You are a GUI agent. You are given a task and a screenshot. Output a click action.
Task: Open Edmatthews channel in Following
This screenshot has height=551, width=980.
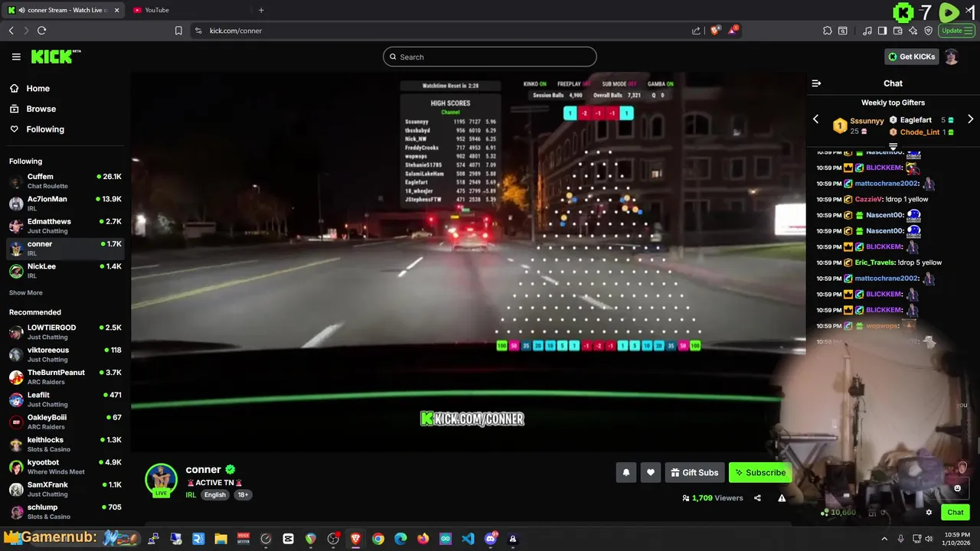point(65,226)
